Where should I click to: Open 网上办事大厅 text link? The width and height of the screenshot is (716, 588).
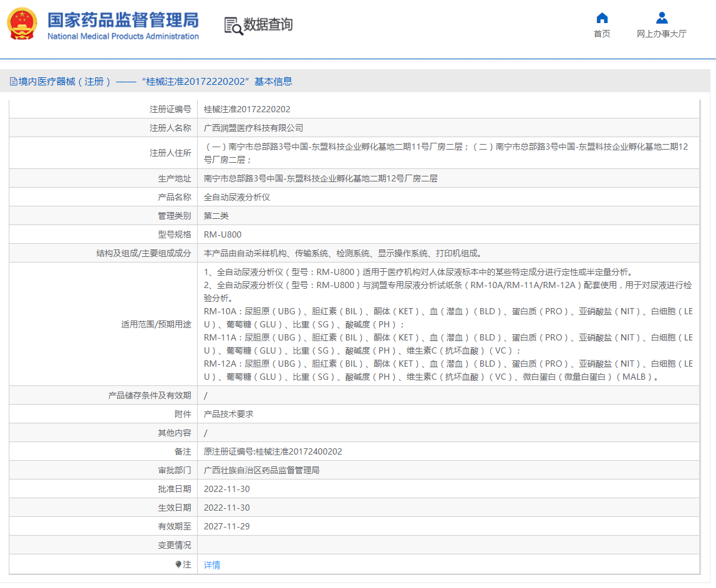click(x=662, y=34)
